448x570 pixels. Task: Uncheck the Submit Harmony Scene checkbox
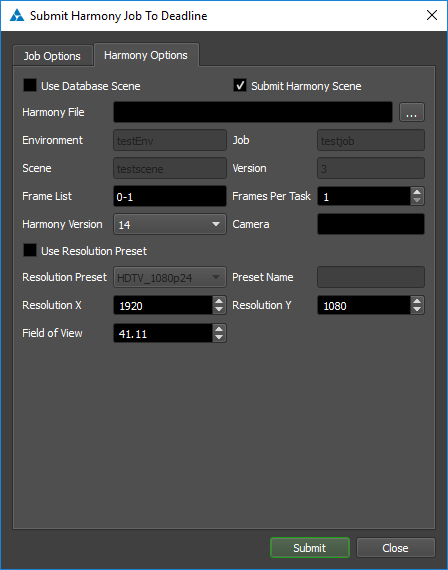pyautogui.click(x=240, y=85)
